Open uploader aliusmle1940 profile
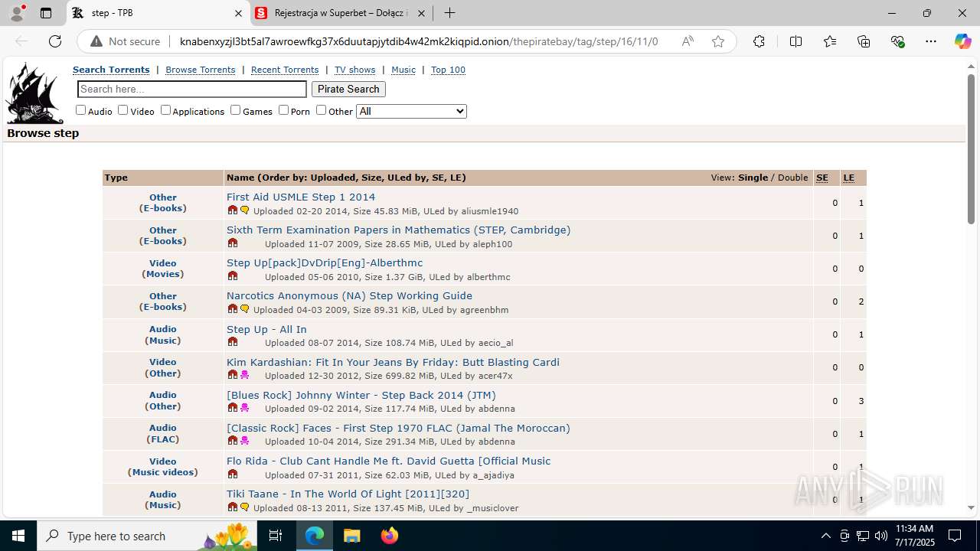 [490, 211]
